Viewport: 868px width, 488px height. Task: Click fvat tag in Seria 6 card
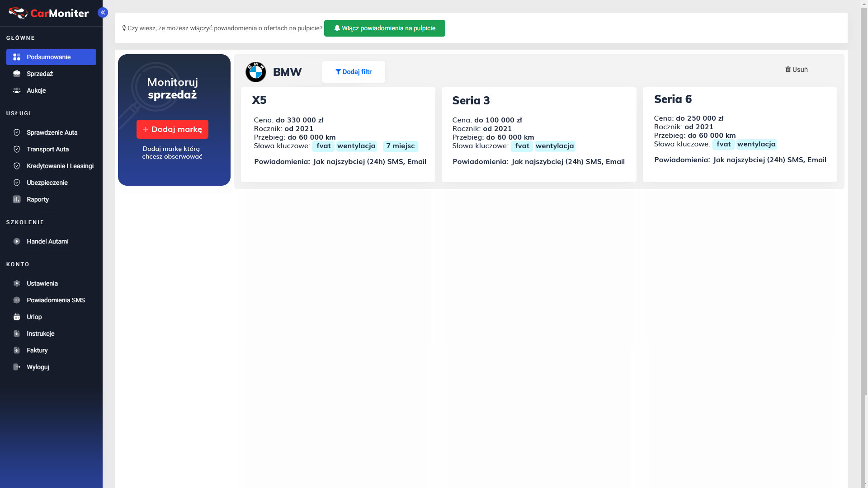(723, 144)
